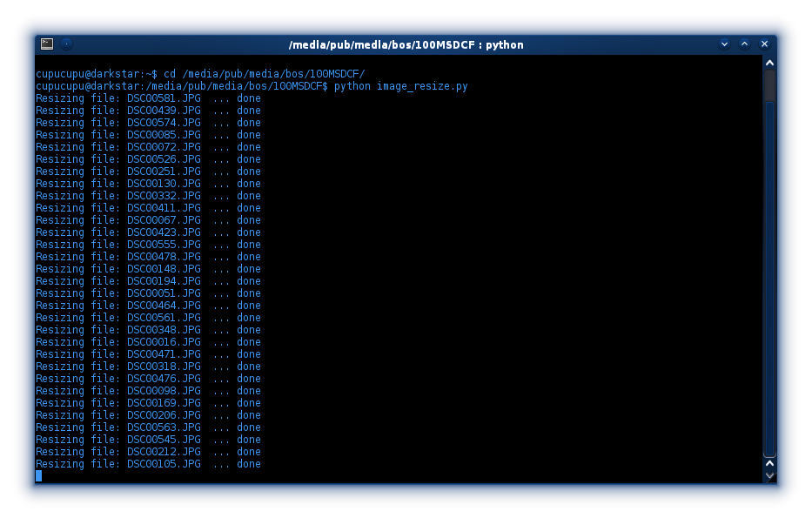Viewport: 812px width, 518px height.
Task: Click file name DSC00561.JPG
Action: point(164,318)
